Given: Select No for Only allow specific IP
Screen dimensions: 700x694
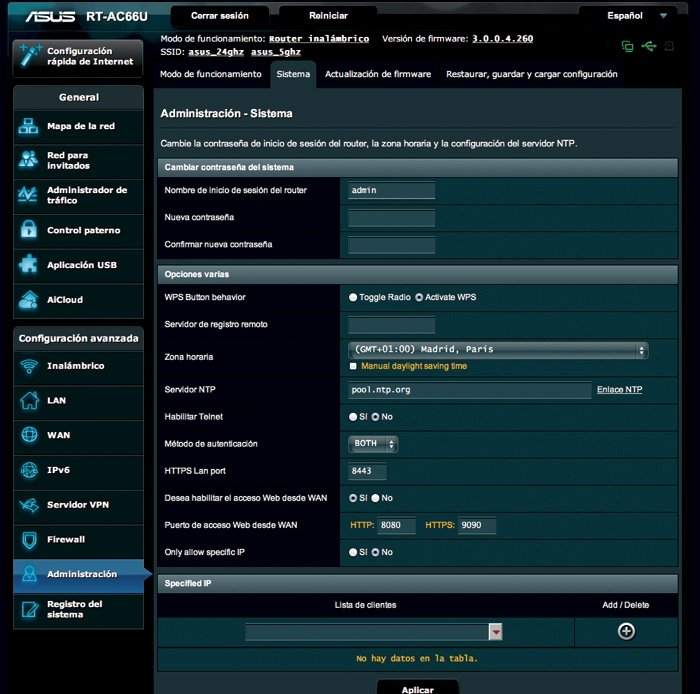Looking at the screenshot, I should (x=375, y=553).
